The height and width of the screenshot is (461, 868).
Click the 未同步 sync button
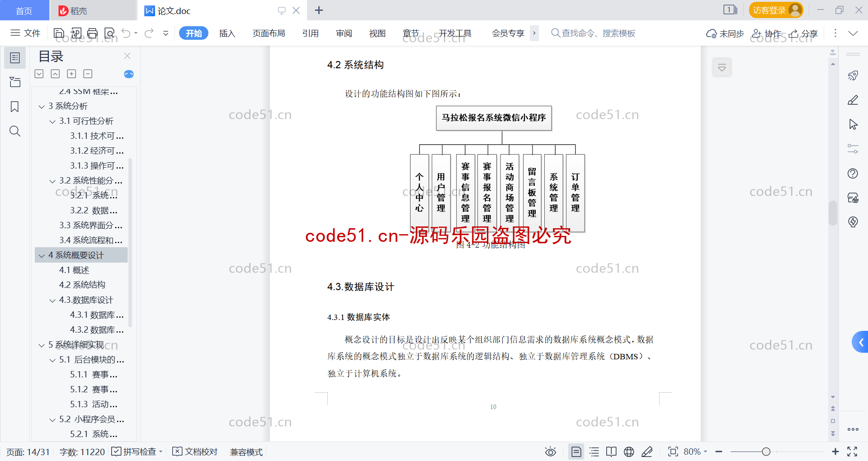point(725,33)
